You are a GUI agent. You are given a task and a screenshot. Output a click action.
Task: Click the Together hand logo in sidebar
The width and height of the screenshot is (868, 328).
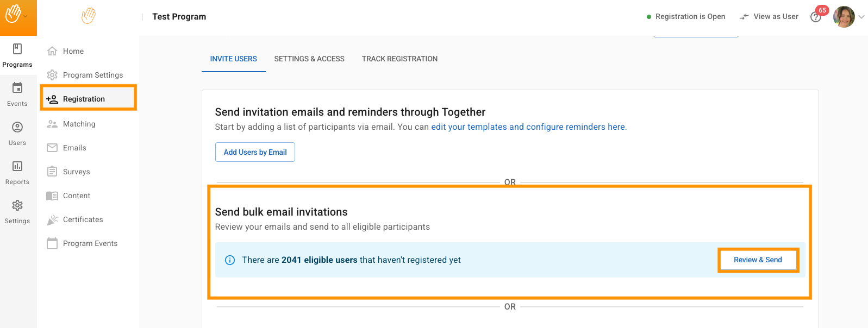click(x=88, y=16)
